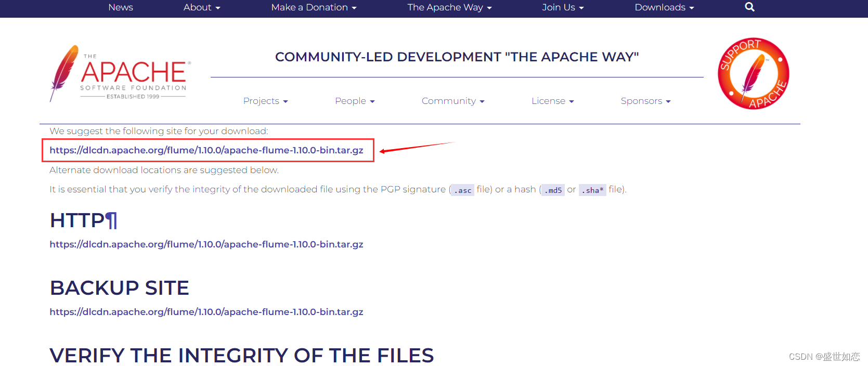
Task: Click the flume tar.gz link under Backup Site
Action: click(206, 312)
